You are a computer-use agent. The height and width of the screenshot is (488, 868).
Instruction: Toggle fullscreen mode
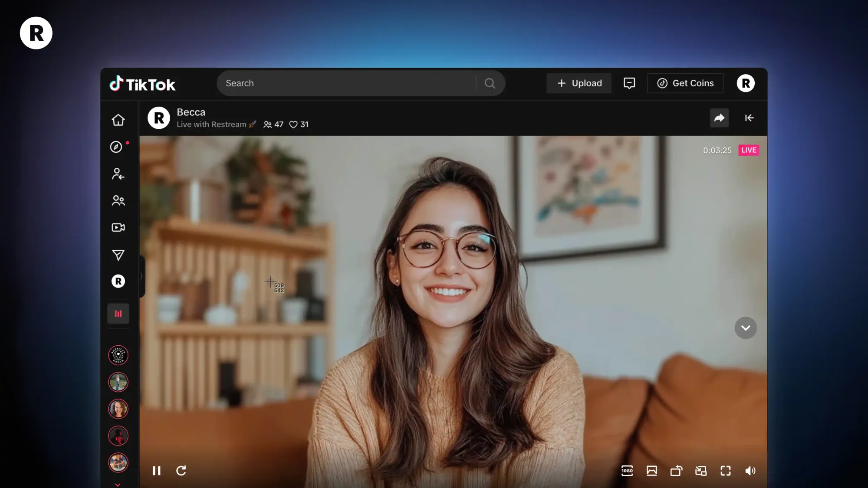pos(726,471)
